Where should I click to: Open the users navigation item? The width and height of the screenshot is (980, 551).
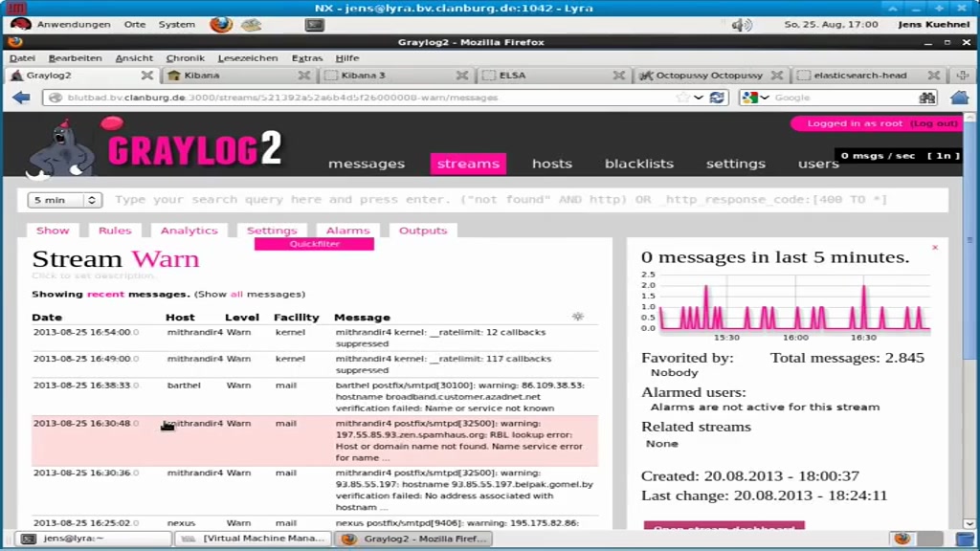818,164
